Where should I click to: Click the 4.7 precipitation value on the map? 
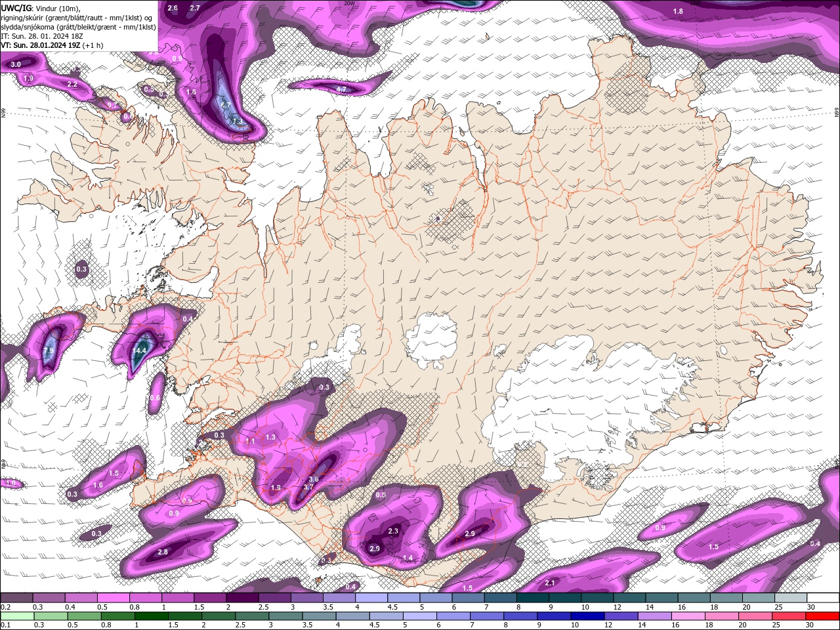click(x=341, y=89)
